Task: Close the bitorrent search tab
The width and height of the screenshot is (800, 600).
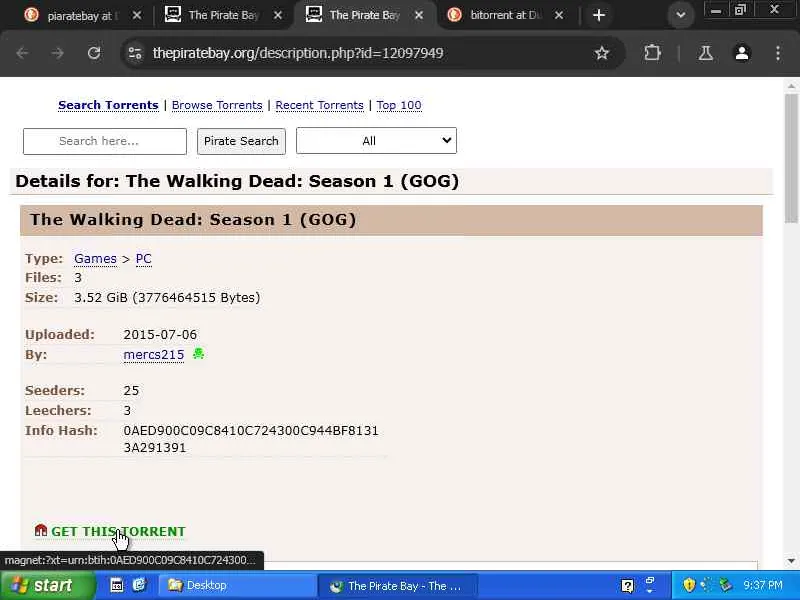Action: click(559, 15)
